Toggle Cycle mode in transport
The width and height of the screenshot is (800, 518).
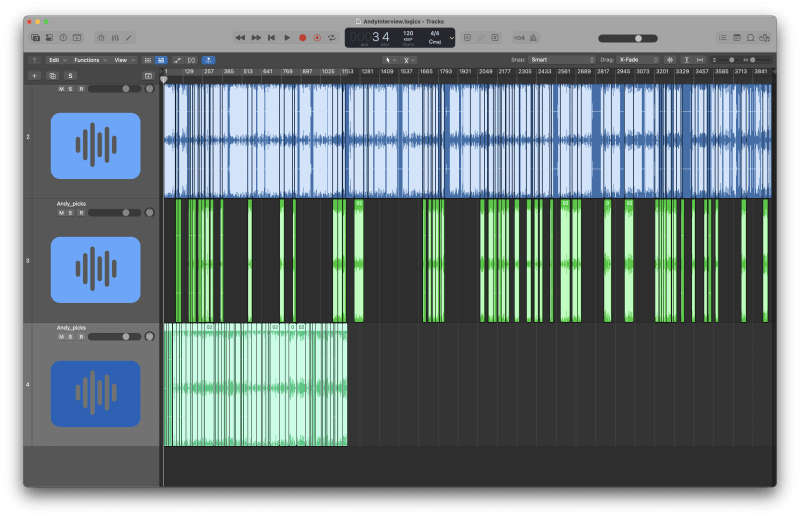click(x=332, y=38)
